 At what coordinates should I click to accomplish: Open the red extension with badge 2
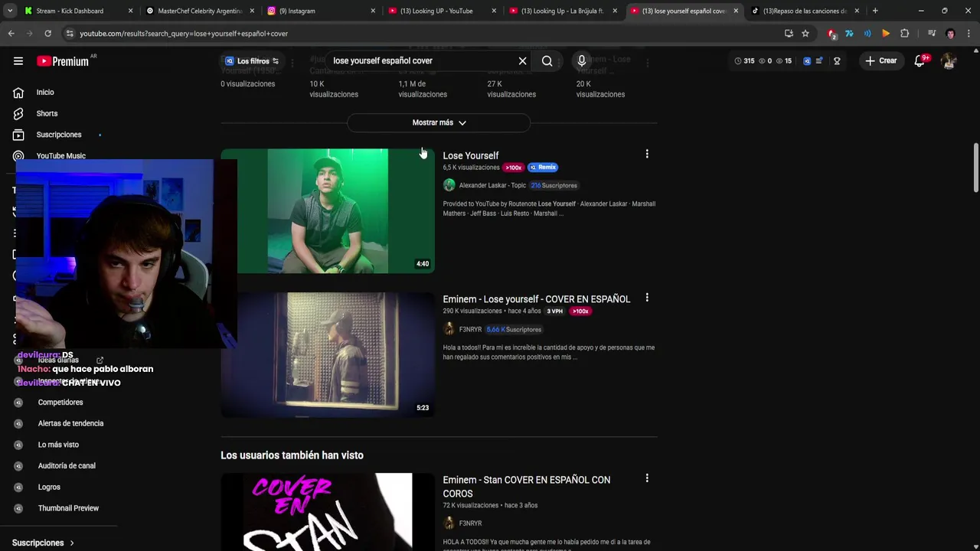(x=831, y=34)
